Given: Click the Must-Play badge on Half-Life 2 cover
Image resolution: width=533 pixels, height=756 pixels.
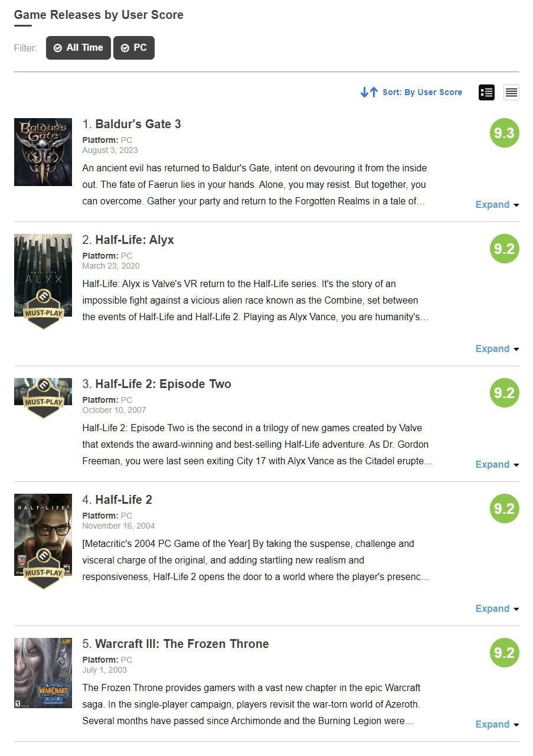Looking at the screenshot, I should [43, 569].
